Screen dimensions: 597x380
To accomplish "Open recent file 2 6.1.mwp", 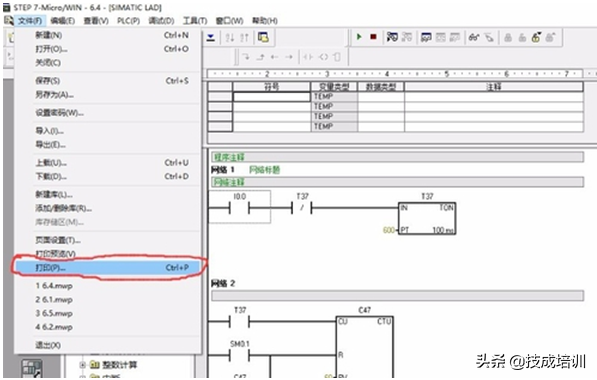I will 54,300.
